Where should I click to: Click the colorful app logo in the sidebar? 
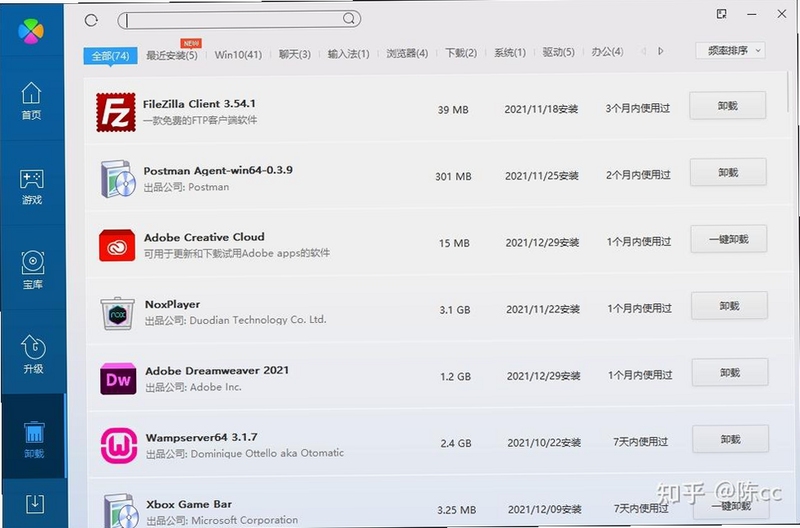pos(31,31)
